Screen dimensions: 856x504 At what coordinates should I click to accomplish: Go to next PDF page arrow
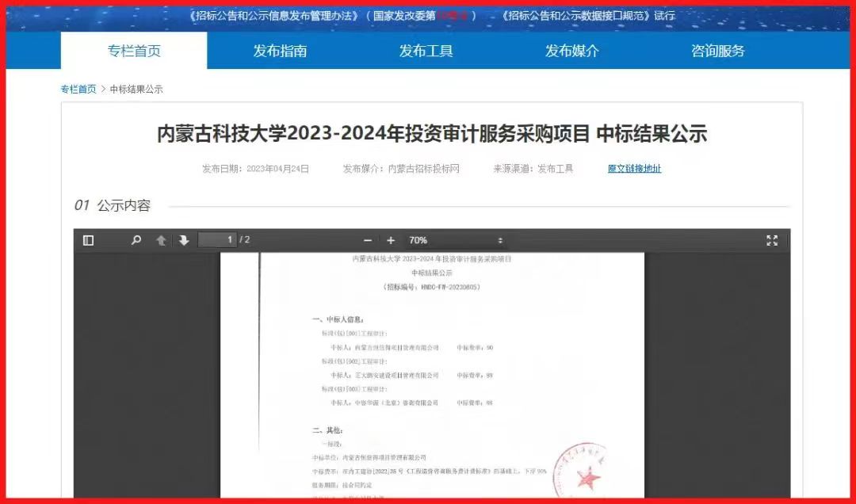[x=184, y=240]
